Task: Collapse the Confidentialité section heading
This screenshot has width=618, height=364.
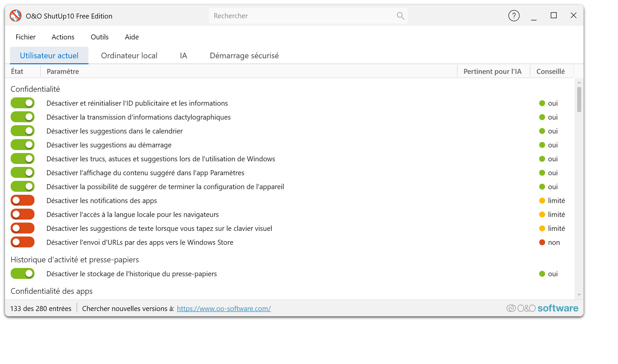Action: tap(35, 89)
